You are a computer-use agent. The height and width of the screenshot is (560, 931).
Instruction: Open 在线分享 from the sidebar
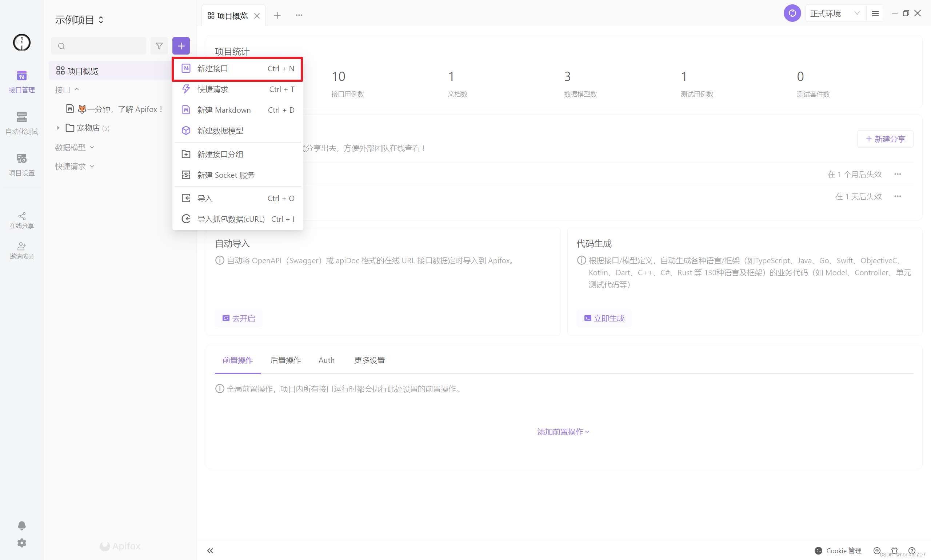tap(21, 220)
